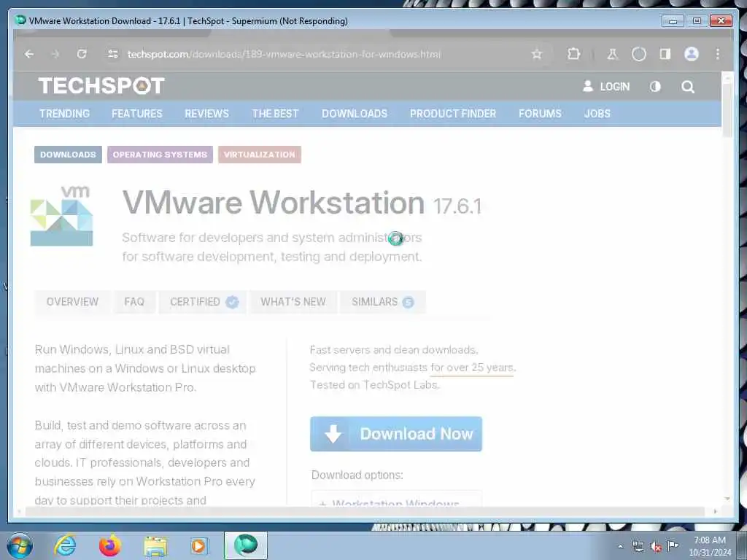
Task: Go back using the browser back arrow
Action: [29, 54]
